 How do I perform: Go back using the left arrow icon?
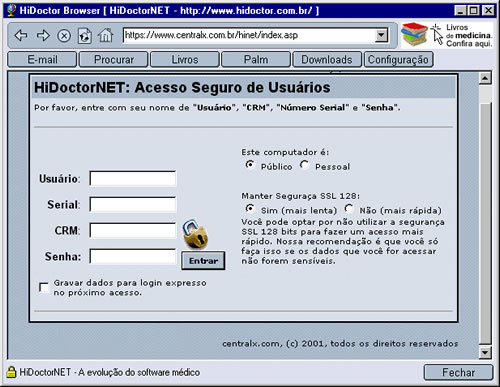(21, 35)
